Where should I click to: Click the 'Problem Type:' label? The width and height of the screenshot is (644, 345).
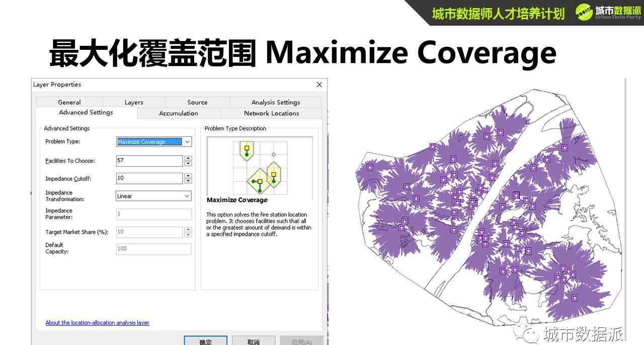point(63,142)
